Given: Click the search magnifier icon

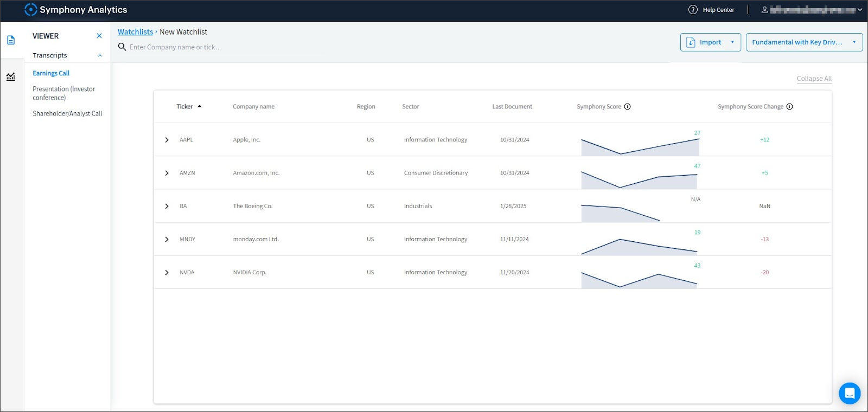Looking at the screenshot, I should (x=122, y=47).
